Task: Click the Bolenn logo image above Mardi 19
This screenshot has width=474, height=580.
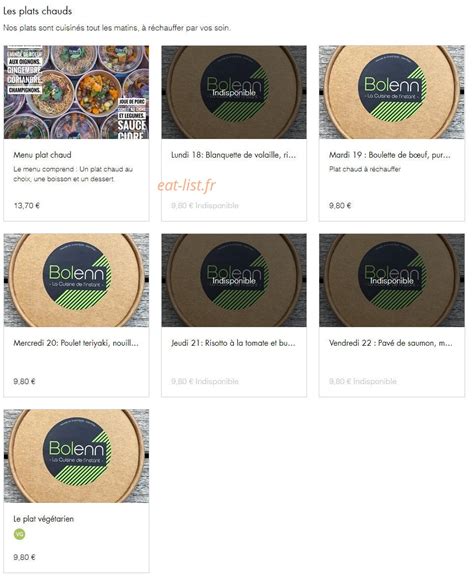Action: (392, 92)
